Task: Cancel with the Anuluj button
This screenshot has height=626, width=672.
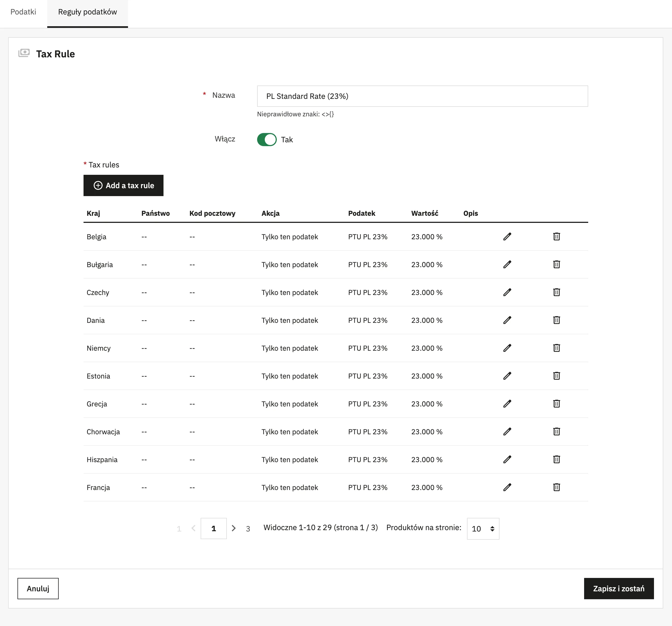Action: point(38,589)
